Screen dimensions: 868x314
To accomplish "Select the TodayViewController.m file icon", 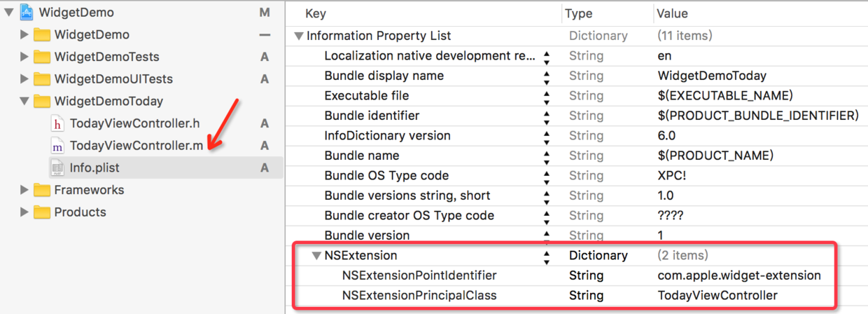I will coord(58,146).
